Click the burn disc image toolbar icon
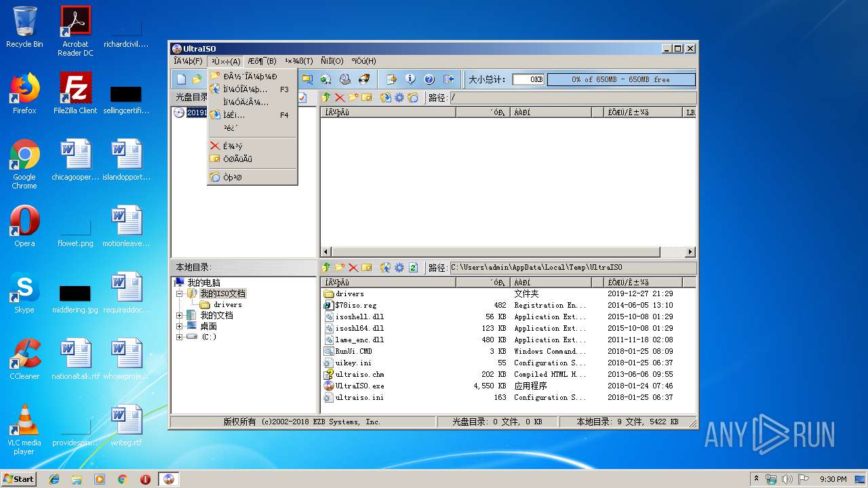The image size is (868, 488). [x=364, y=79]
